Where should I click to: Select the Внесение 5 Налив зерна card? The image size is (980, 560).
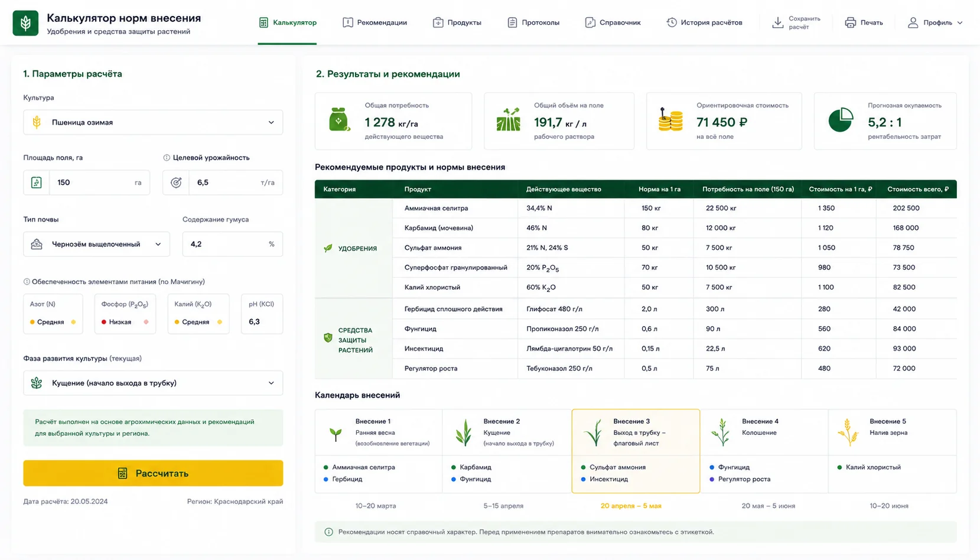click(892, 451)
